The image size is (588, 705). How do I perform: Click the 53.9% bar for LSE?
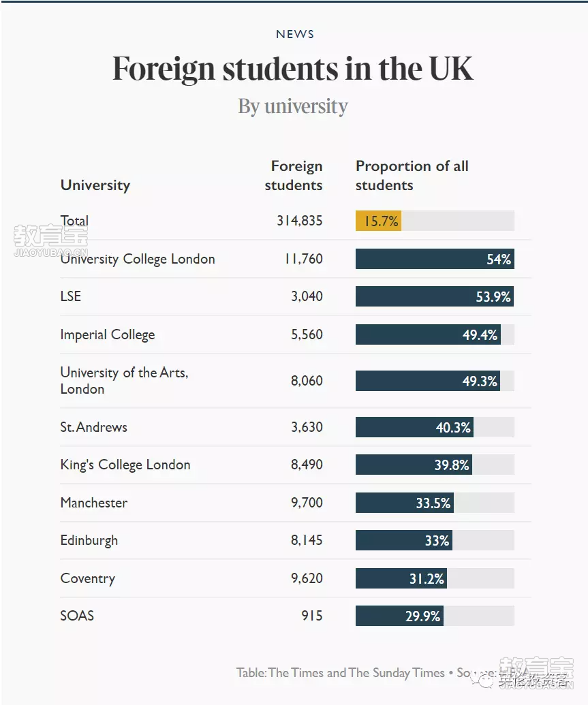tap(435, 297)
